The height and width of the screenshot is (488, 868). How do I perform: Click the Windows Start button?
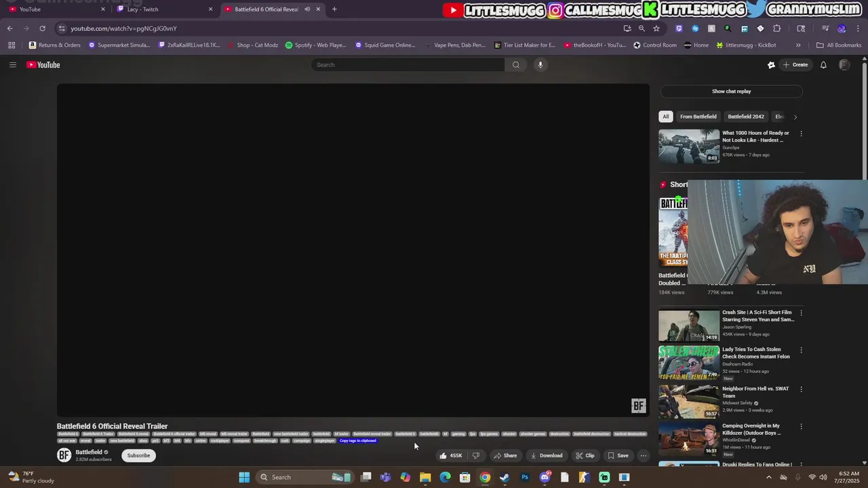point(244,477)
